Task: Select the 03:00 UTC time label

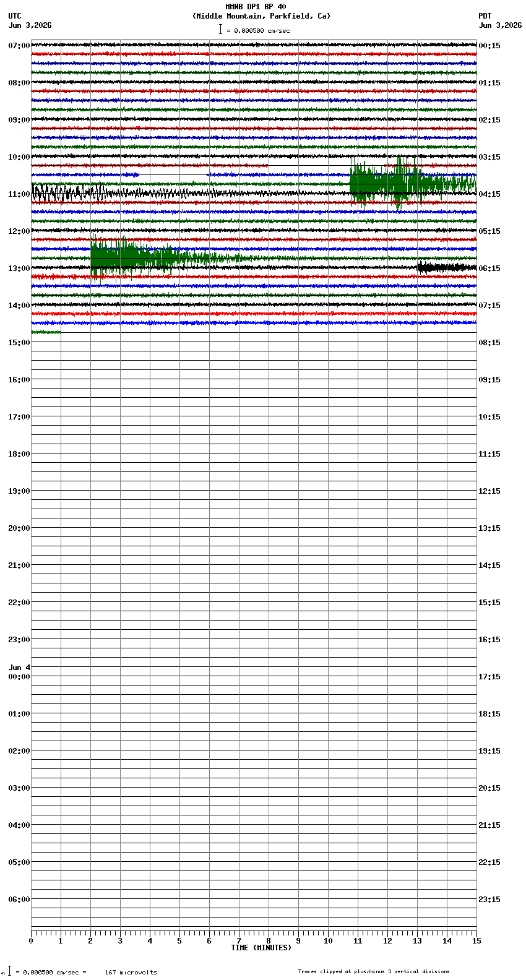Action: (19, 788)
